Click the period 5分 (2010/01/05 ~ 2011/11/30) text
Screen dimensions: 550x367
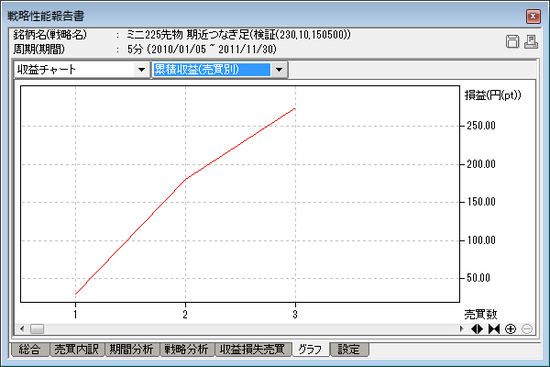point(202,49)
